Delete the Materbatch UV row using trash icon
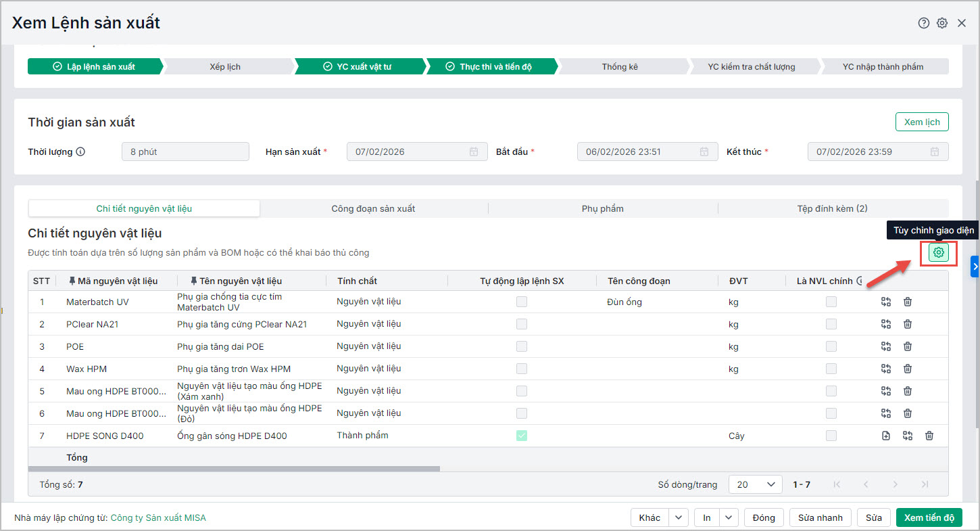Screen dimensions: 980x531 tap(908, 302)
